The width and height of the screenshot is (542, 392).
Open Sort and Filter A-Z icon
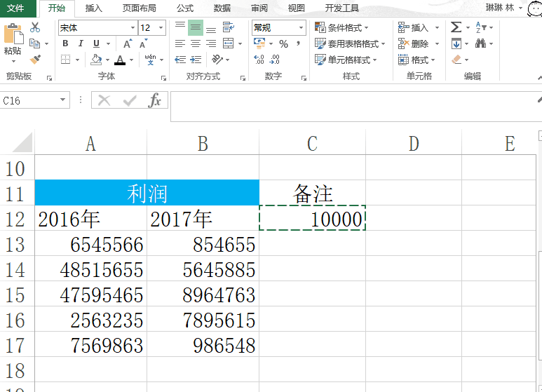tap(481, 27)
